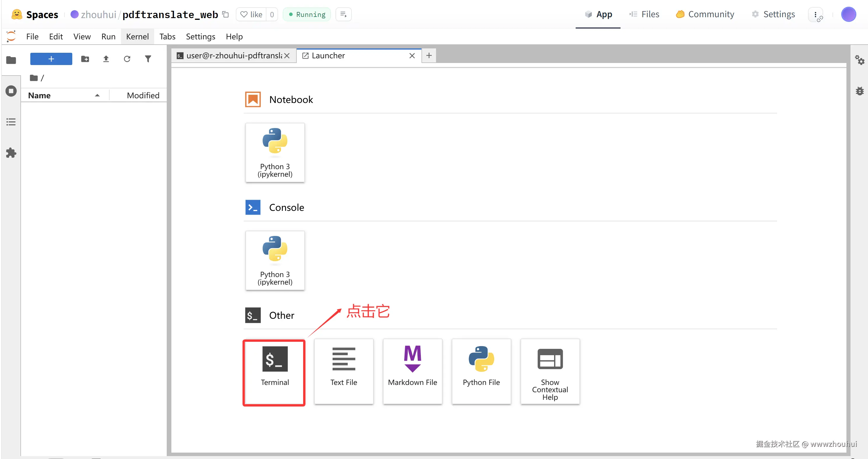Click the blue new launcher plus button
The image size is (868, 459).
(x=51, y=59)
